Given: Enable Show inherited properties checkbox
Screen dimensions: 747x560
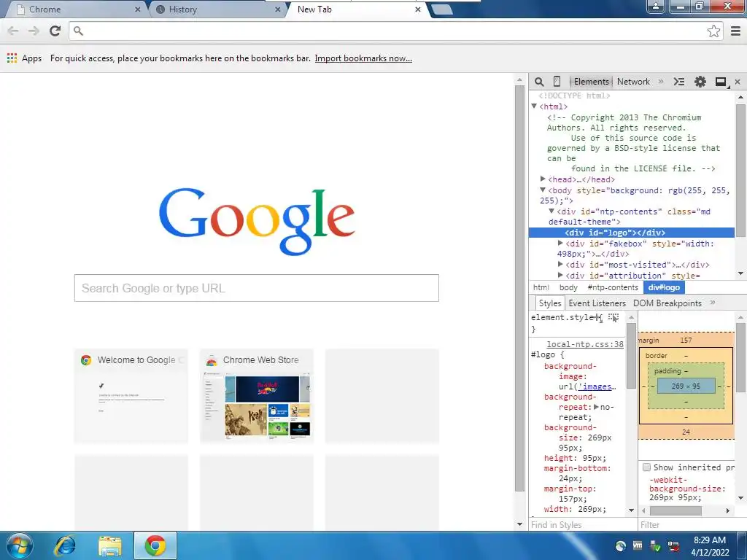Looking at the screenshot, I should 646,467.
